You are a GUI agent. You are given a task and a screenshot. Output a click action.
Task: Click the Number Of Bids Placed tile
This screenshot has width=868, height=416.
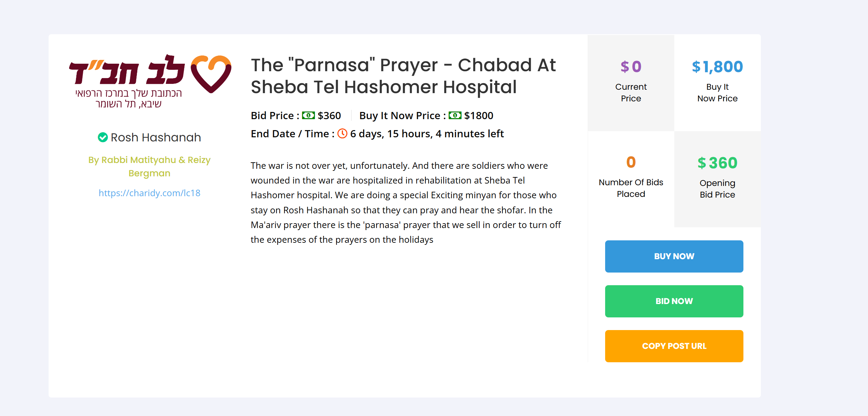(631, 179)
